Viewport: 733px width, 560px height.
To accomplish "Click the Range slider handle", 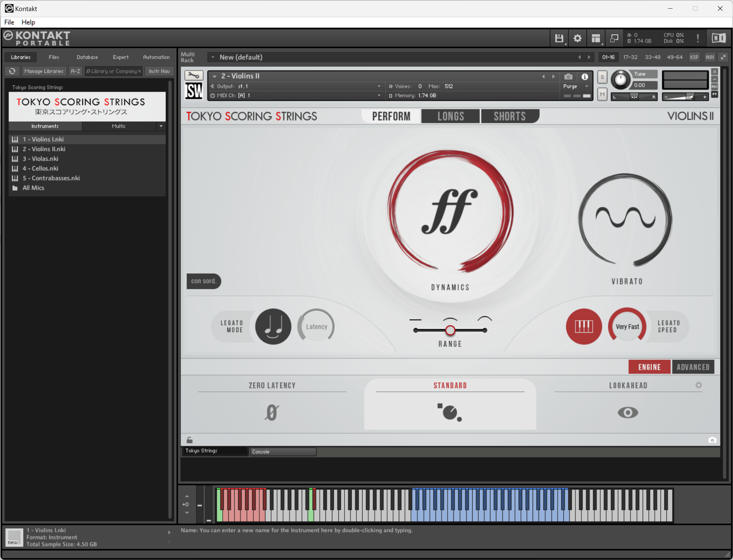I will click(x=450, y=330).
